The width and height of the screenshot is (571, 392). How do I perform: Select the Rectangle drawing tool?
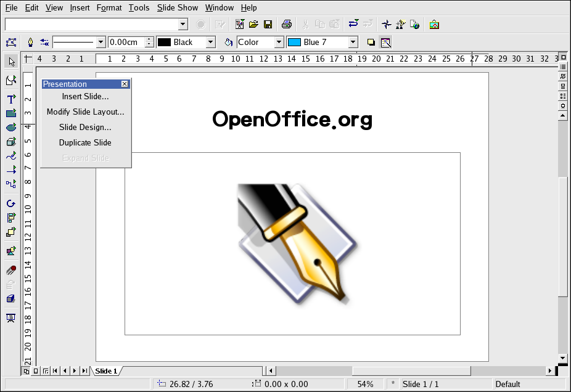point(10,113)
